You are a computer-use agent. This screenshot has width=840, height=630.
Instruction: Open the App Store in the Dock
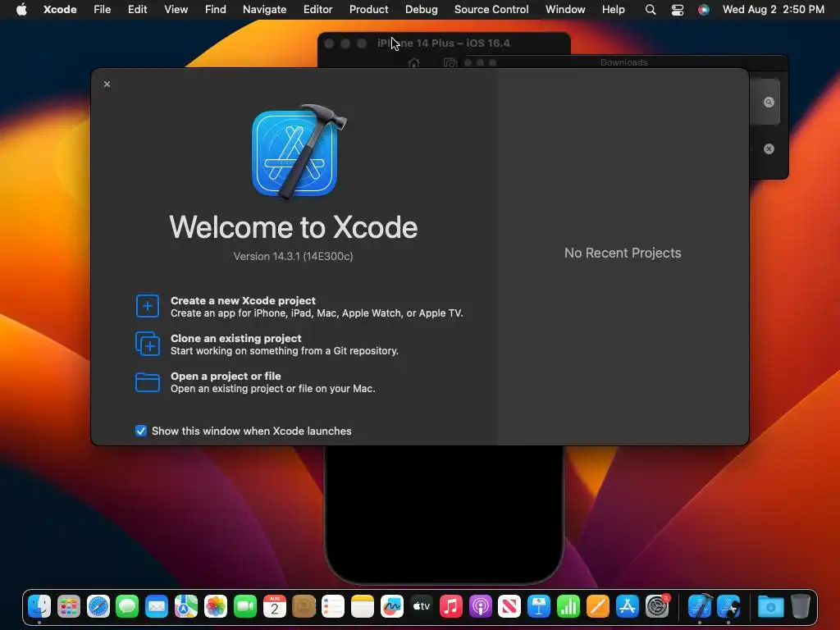tap(627, 606)
